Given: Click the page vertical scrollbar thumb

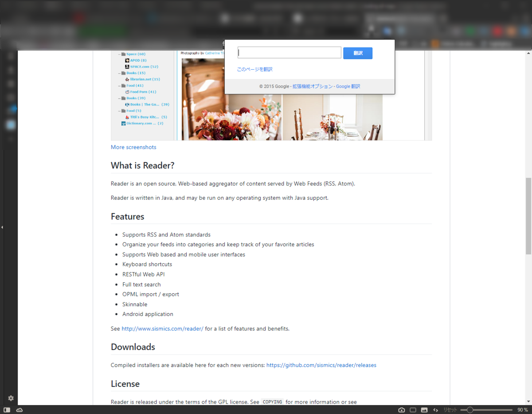Looking at the screenshot, I should [528, 216].
